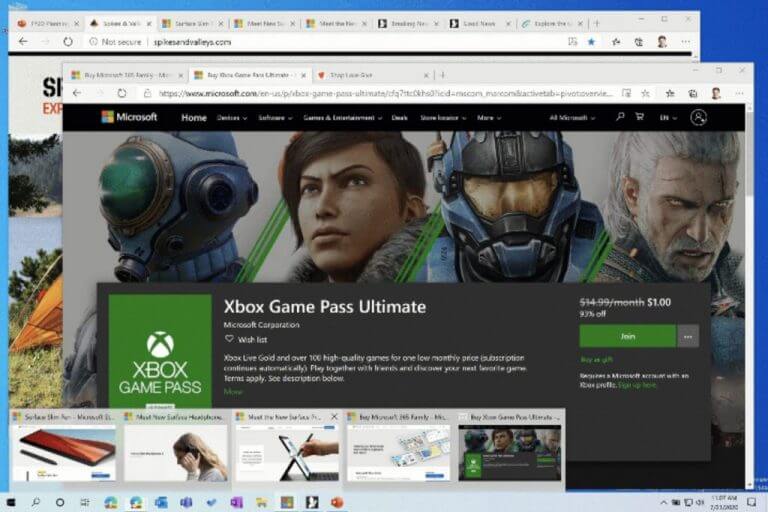Expand the Store locator menu

click(x=443, y=118)
